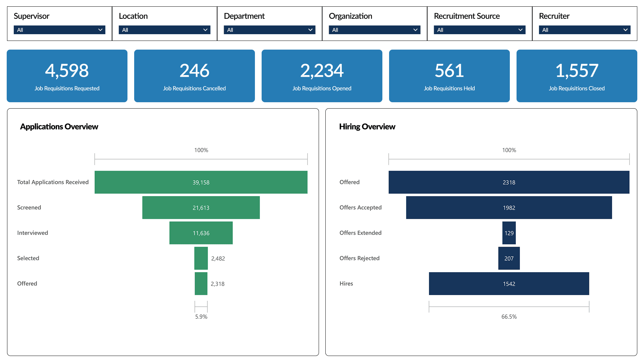
Task: Expand the Recruiter filter dropdown
Action: coord(584,30)
